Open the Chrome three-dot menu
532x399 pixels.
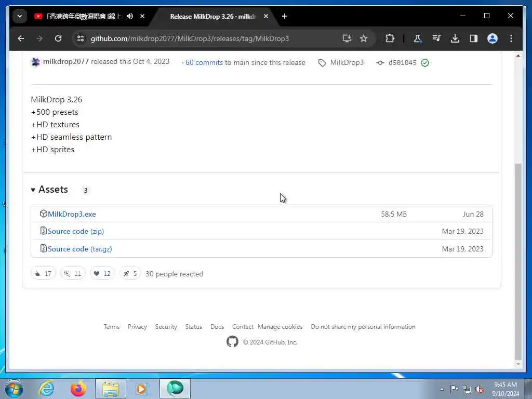tap(511, 38)
